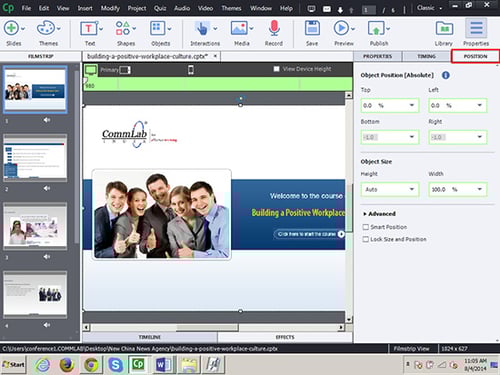Open Firefox from the taskbar
The image size is (500, 375).
(x=67, y=364)
